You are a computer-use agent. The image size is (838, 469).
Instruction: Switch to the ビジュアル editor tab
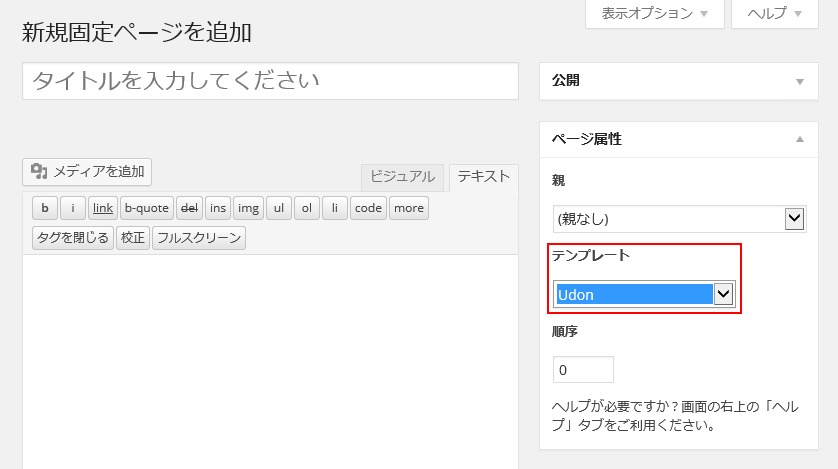[x=402, y=177]
